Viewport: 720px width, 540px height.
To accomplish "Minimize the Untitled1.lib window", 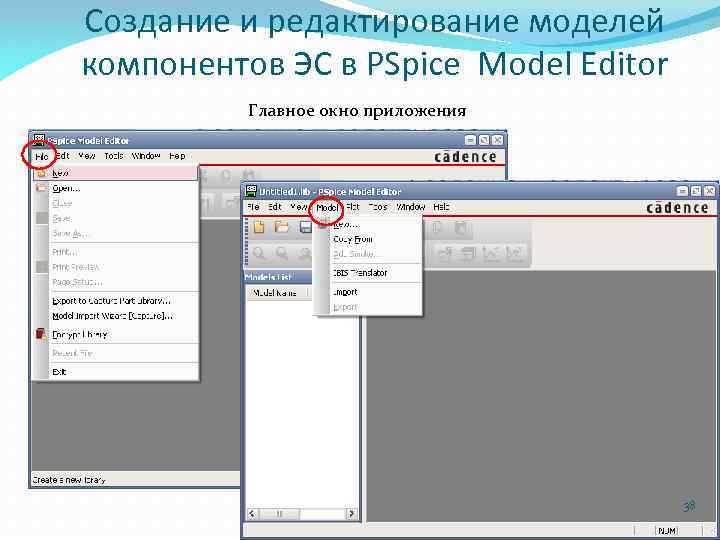I will 682,191.
